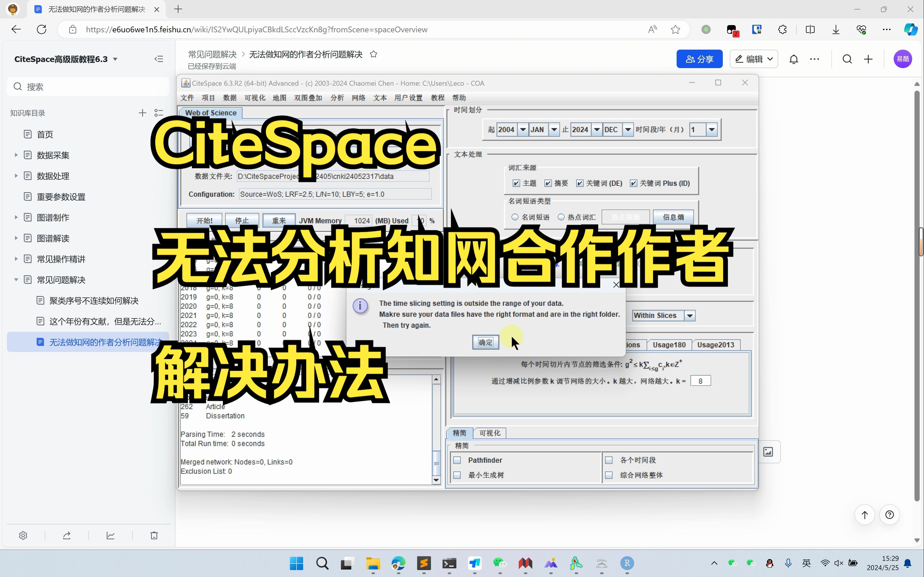The image size is (924, 577).
Task: Toggle the 关键词 (DE) checkbox
Action: [580, 183]
